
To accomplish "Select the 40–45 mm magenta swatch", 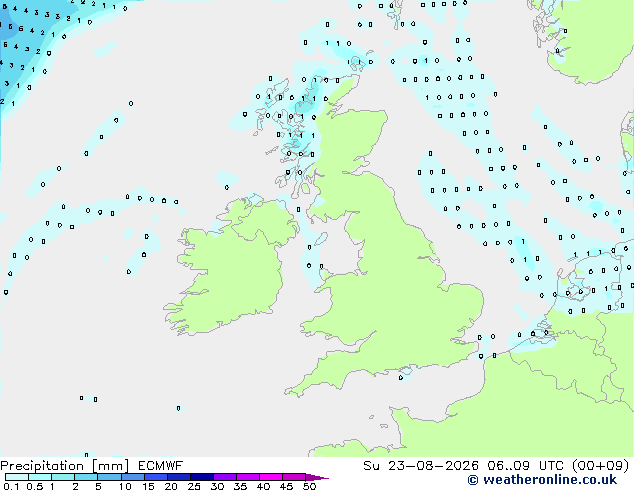I will pos(271,477).
